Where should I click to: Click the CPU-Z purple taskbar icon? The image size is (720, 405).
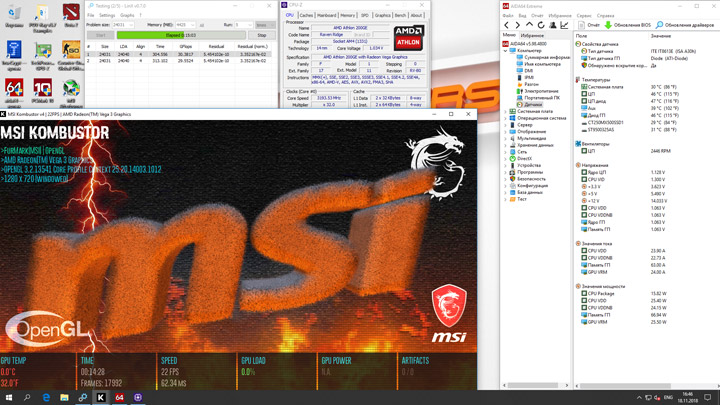[138, 398]
